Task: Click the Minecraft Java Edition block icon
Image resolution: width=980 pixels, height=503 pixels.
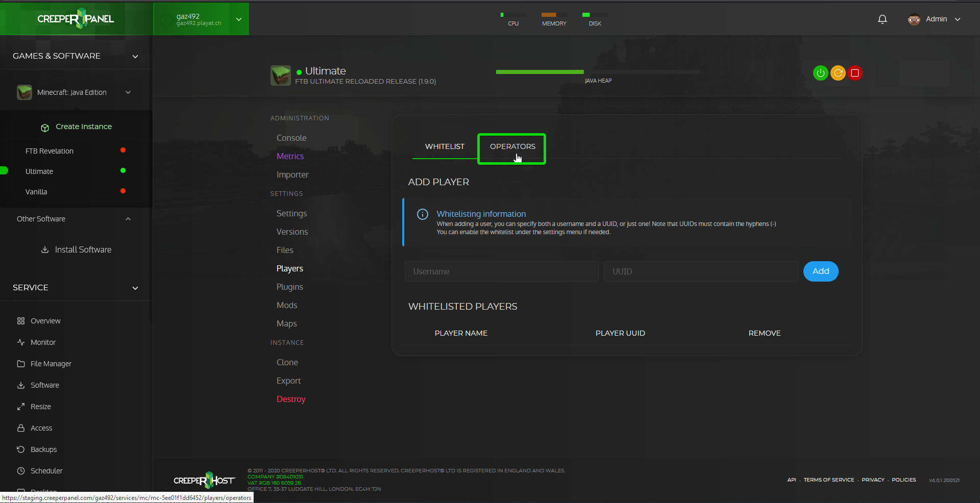Action: [x=24, y=92]
